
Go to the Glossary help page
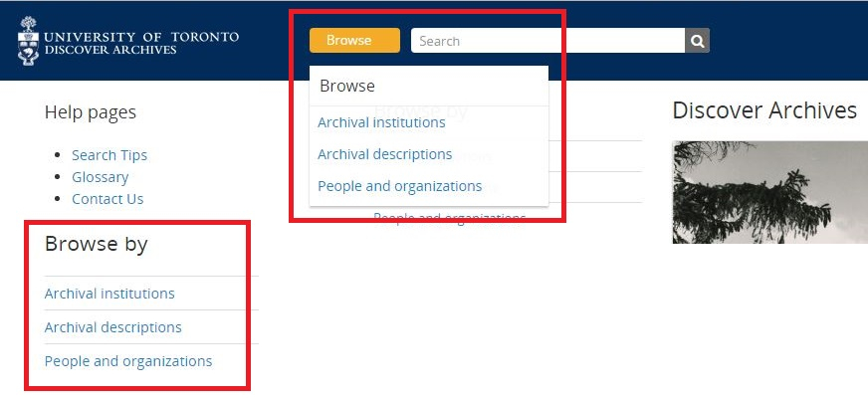[x=100, y=177]
